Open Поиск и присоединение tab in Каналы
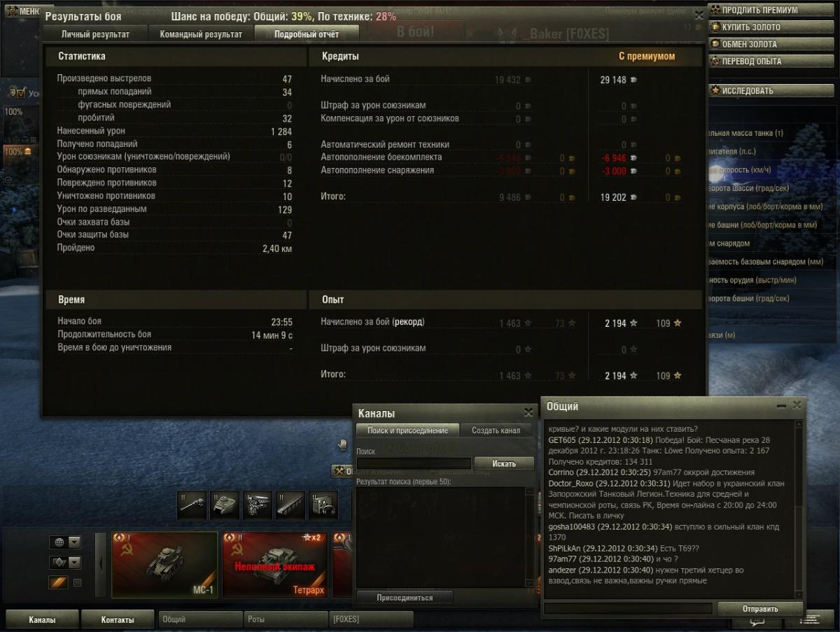Image resolution: width=840 pixels, height=632 pixels. click(407, 430)
